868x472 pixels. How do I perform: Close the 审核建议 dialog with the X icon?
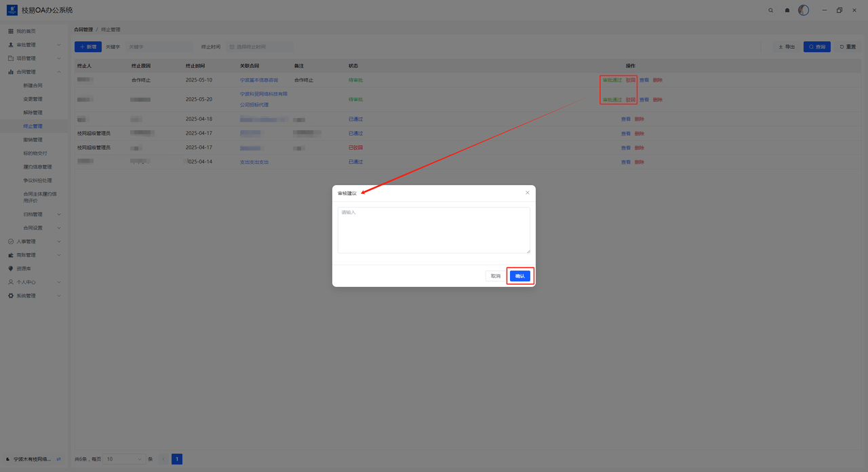pyautogui.click(x=528, y=193)
